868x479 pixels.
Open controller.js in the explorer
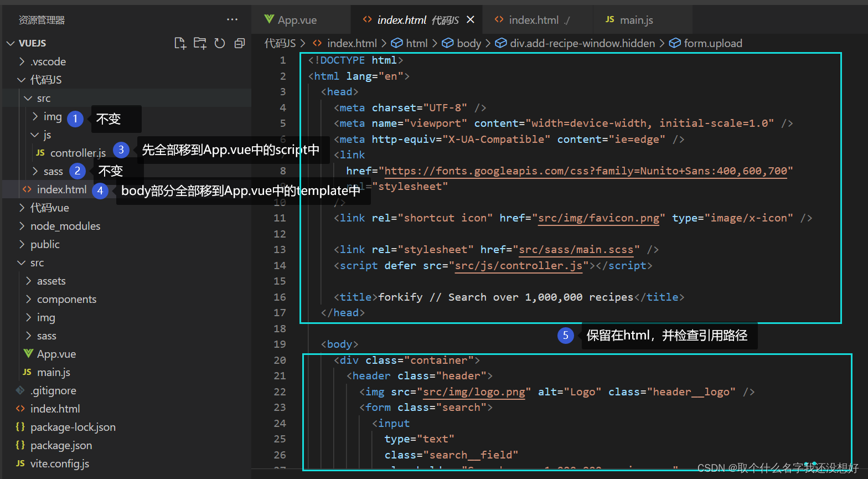tap(77, 153)
